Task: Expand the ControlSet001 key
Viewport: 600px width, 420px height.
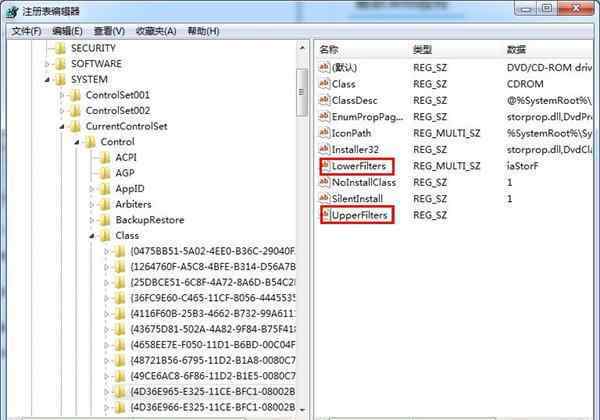Action: tap(62, 95)
